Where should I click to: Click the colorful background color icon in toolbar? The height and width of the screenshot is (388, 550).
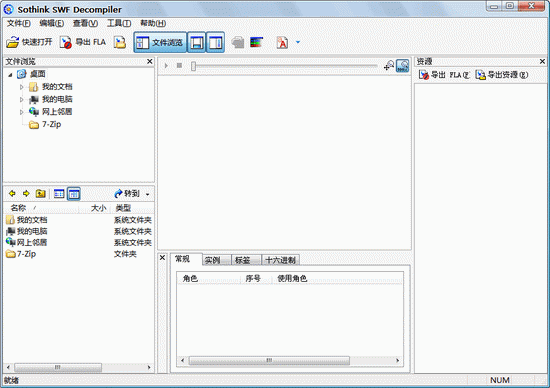(x=256, y=42)
